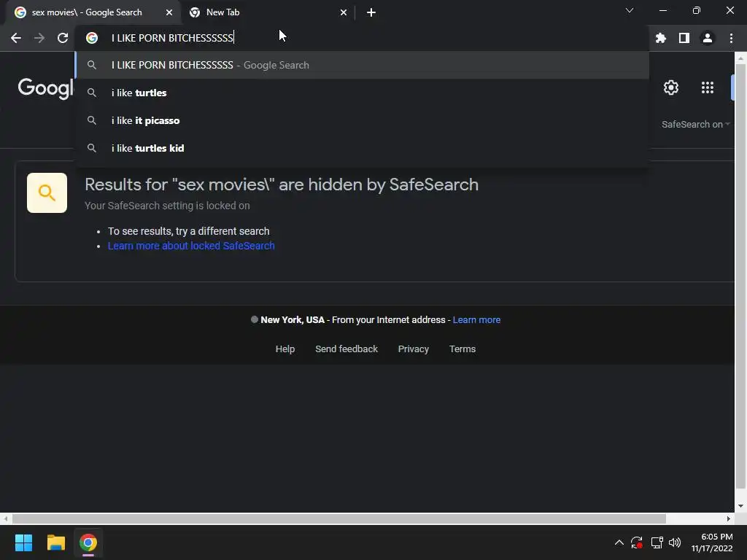Click the Chrome taskbar icon
The image size is (747, 560).
click(x=88, y=542)
